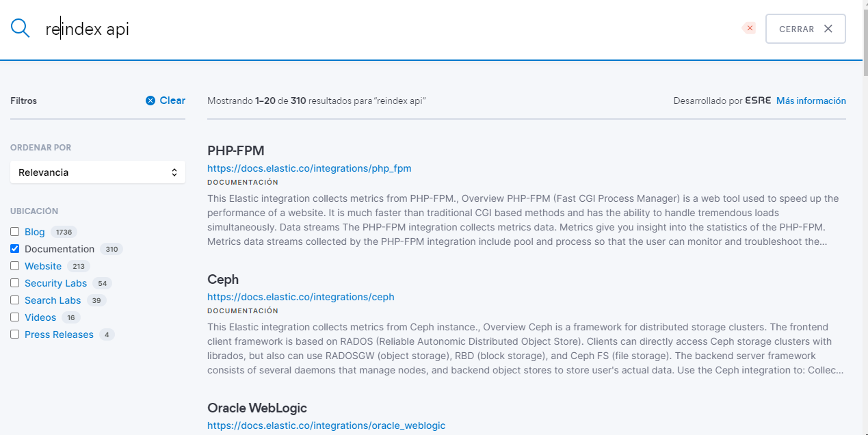Select the Search Labs checkbox
Screen dimensions: 868x435
coord(15,300)
